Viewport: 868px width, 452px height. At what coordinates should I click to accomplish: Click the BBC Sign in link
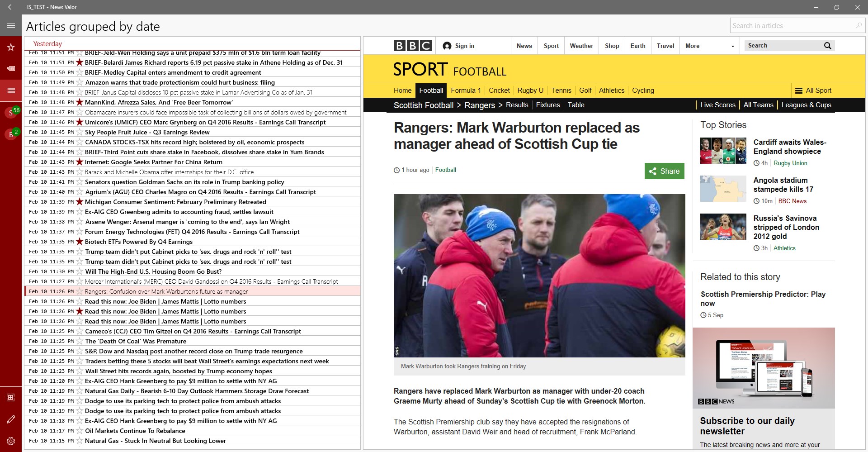(458, 46)
